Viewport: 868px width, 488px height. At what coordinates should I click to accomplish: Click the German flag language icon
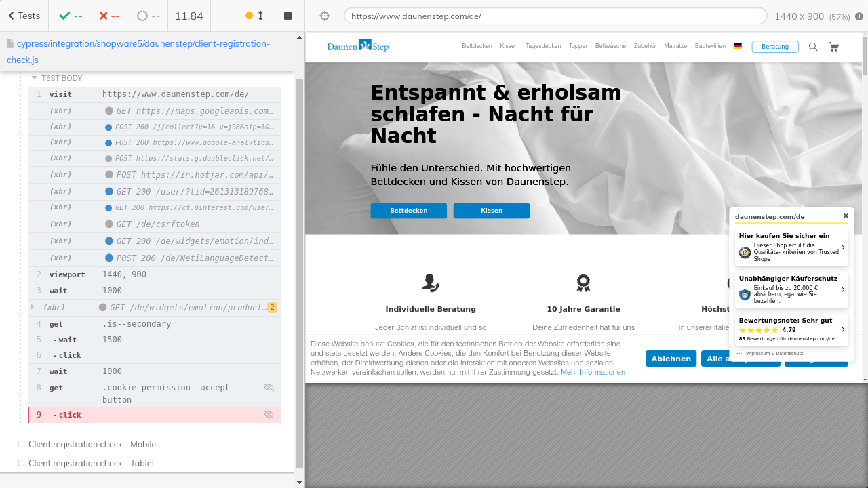click(x=738, y=47)
